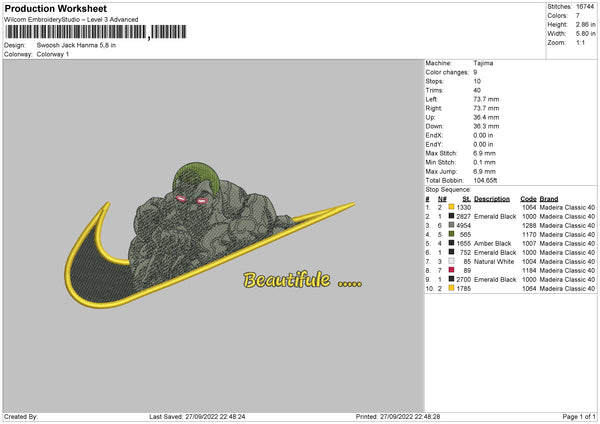600x424 pixels.
Task: Click code '1288' in the stop list
Action: pyautogui.click(x=529, y=226)
